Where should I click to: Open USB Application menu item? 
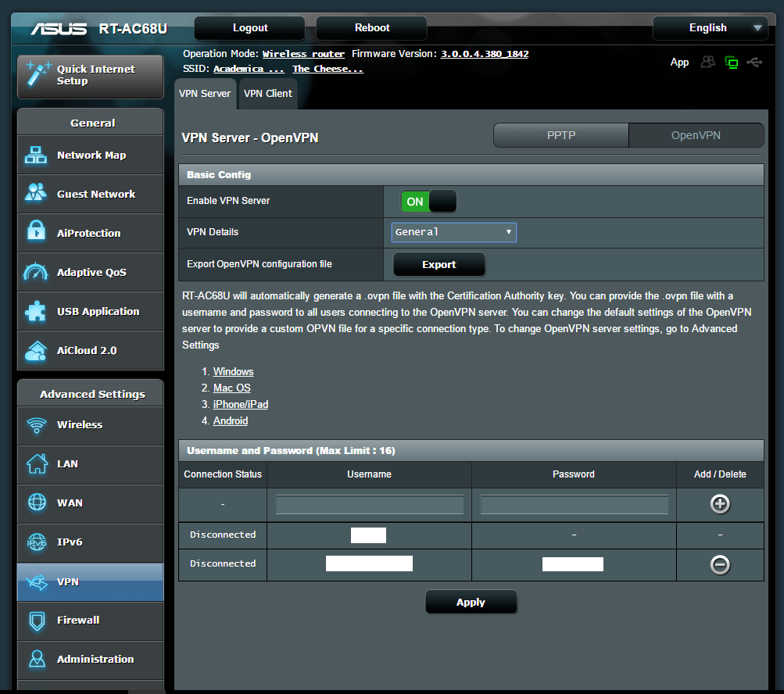pos(91,311)
